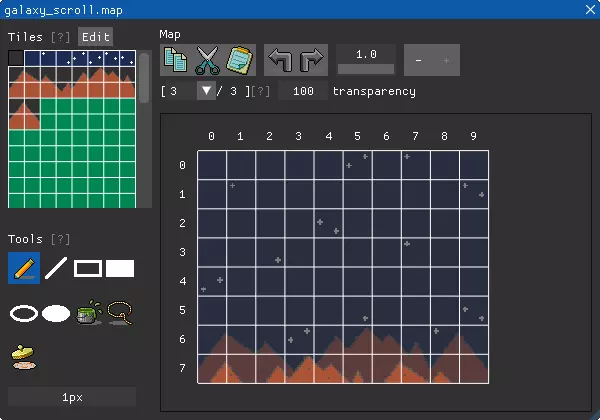Redo the last map edit
Viewport: 600px width, 420px height.
[311, 60]
